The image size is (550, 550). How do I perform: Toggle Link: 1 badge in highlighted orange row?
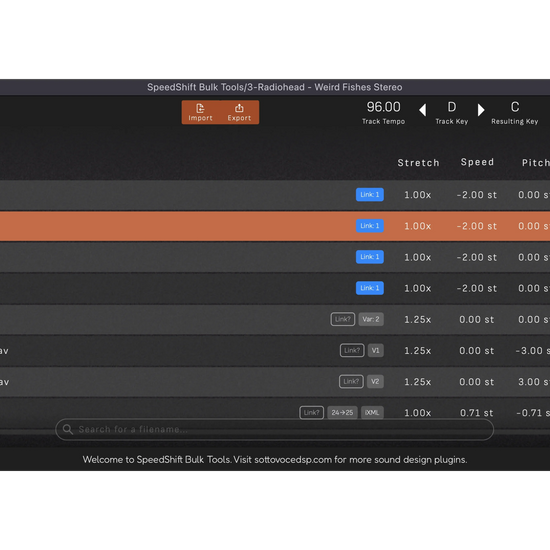370,226
